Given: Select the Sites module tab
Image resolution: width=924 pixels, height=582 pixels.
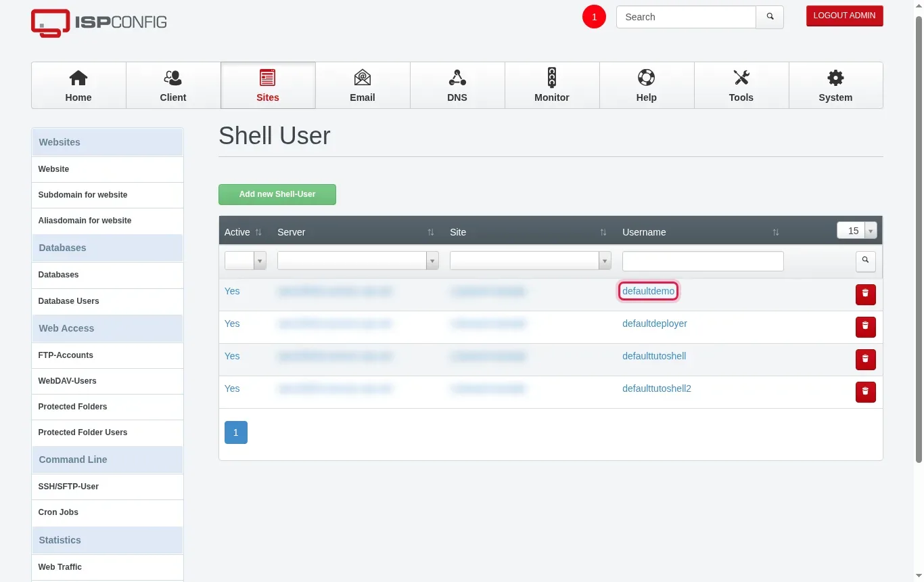Looking at the screenshot, I should (268, 85).
